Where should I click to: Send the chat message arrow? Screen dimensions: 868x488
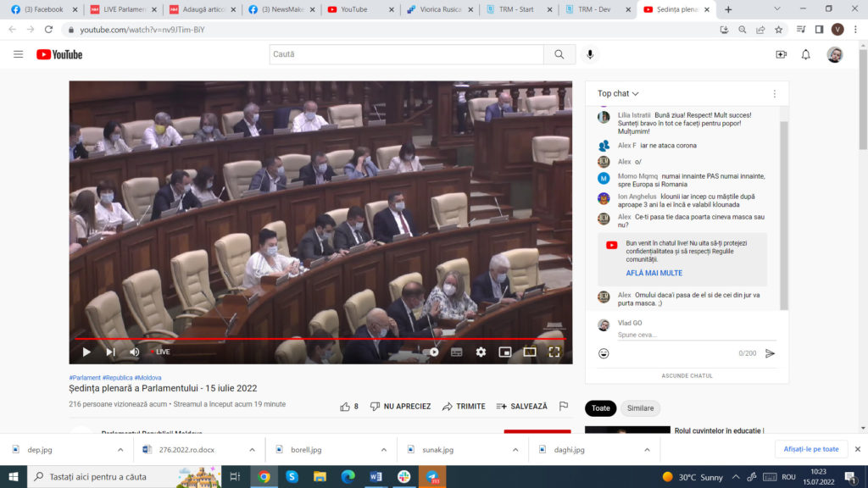coord(770,353)
